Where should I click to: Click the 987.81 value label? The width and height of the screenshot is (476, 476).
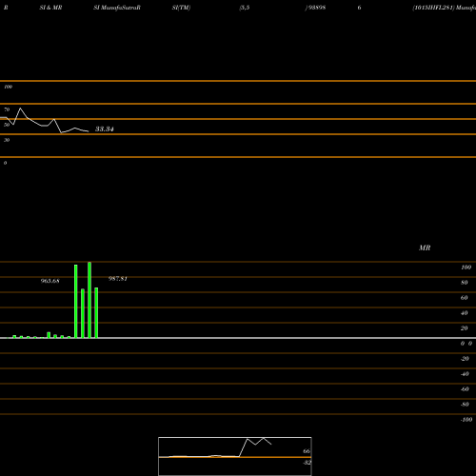point(118,279)
